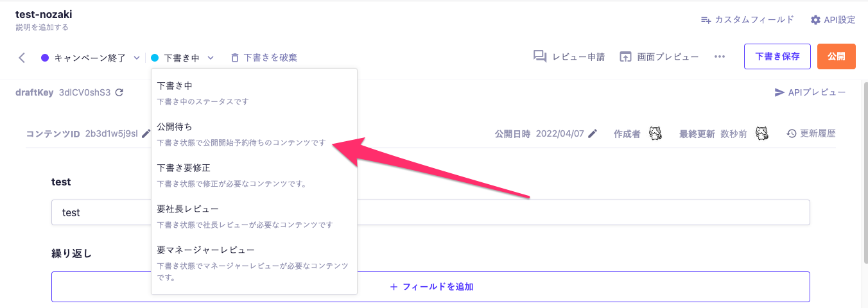Click 下書きを破棄 discard draft
The height and width of the screenshot is (308, 868).
coord(264,58)
